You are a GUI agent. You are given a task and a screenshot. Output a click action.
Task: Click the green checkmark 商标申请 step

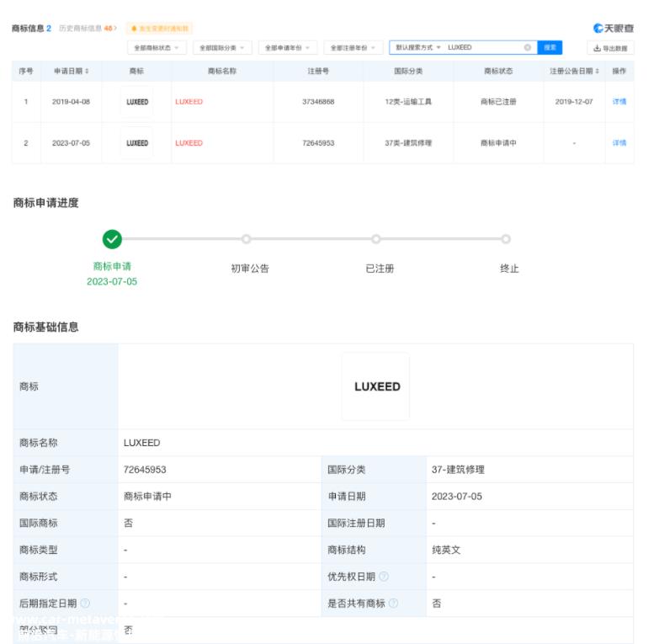click(112, 239)
